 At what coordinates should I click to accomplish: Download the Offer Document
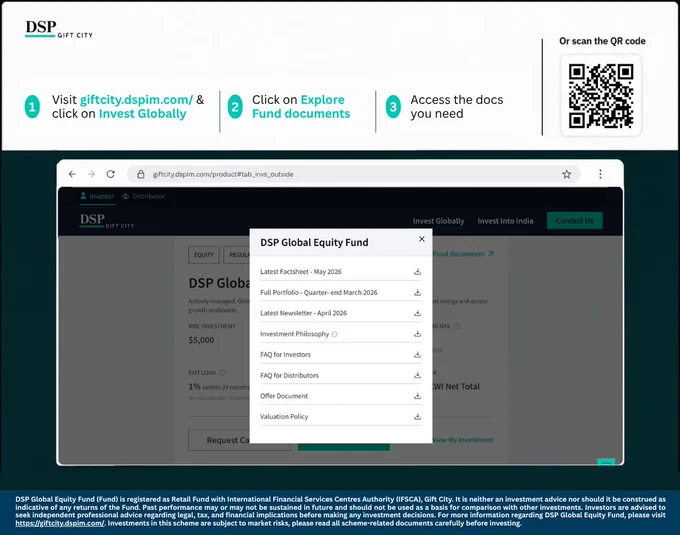pos(417,396)
